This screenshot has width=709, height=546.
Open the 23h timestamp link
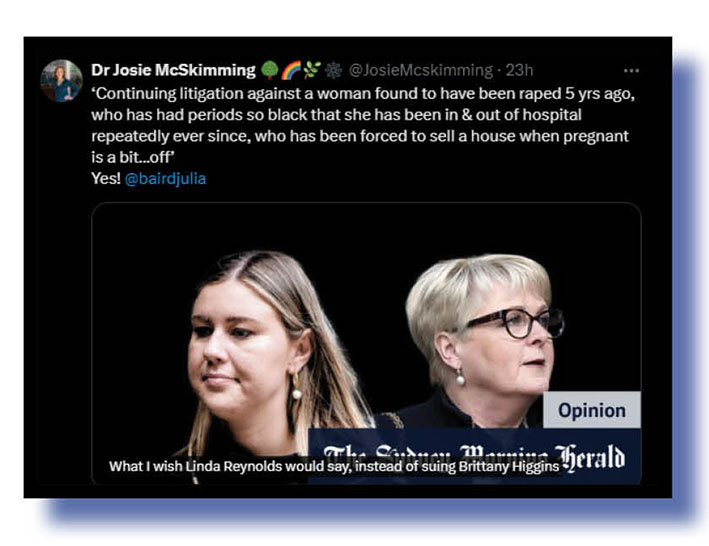point(520,70)
